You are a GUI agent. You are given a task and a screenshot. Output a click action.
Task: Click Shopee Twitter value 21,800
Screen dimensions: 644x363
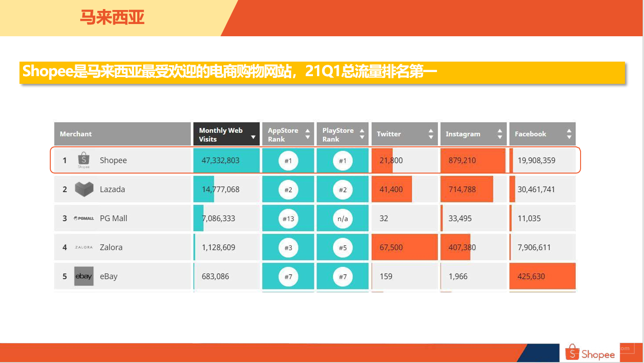tap(391, 160)
